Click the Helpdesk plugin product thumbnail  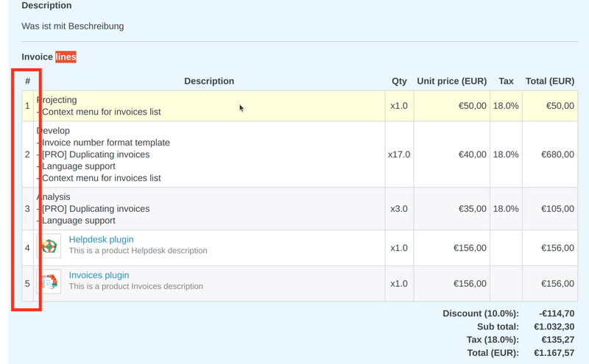(x=50, y=247)
